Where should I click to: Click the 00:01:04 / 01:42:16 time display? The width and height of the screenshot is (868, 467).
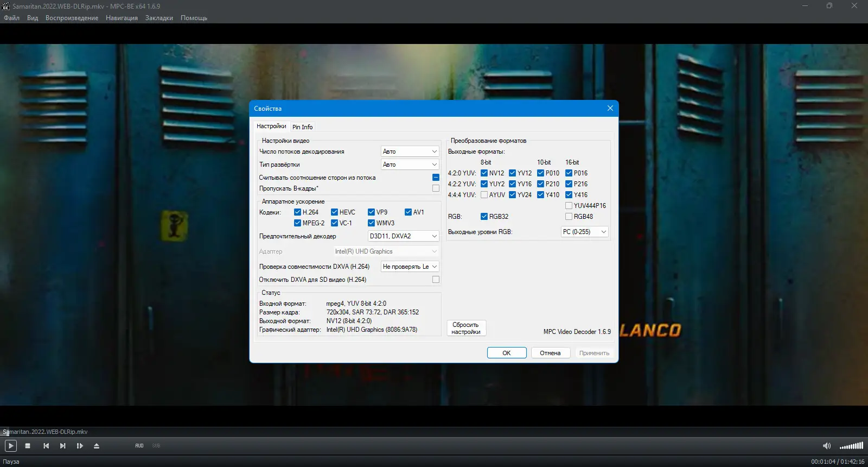pos(838,462)
